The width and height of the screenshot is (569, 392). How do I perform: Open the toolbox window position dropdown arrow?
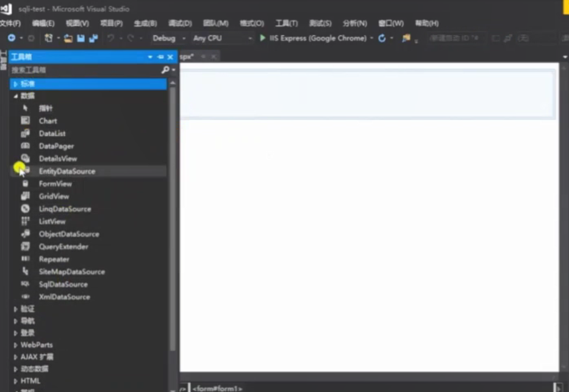[x=150, y=57]
